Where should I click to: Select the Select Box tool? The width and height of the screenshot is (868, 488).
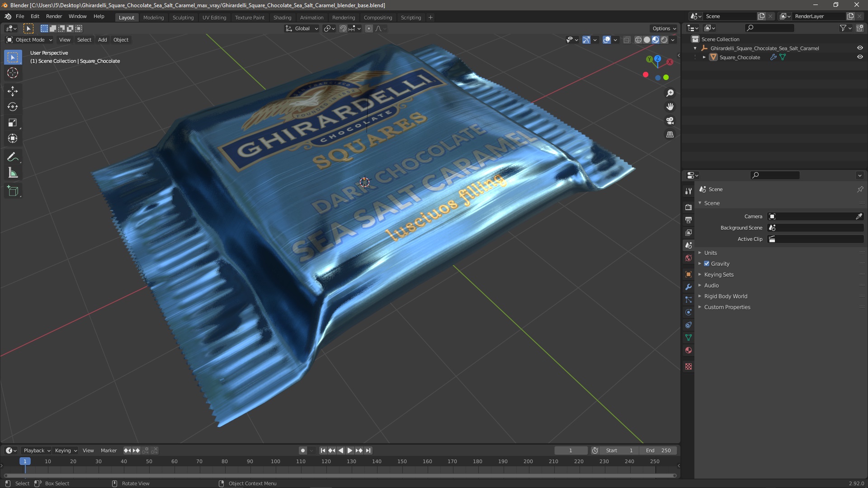click(13, 57)
